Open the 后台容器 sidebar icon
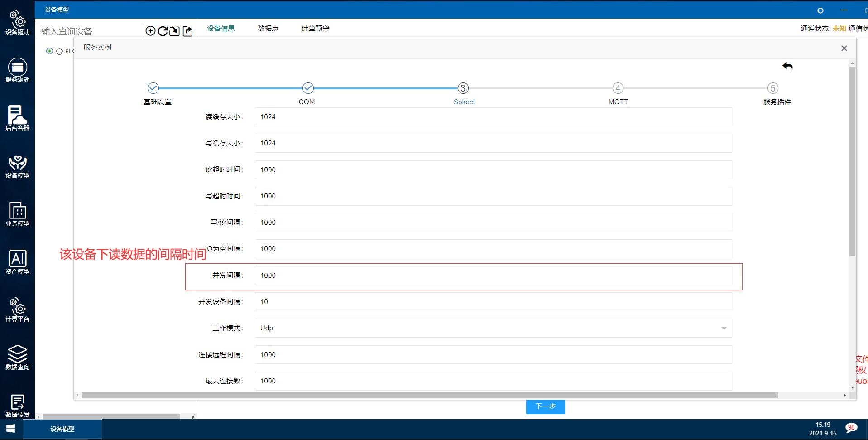This screenshot has height=440, width=868. pos(17,118)
